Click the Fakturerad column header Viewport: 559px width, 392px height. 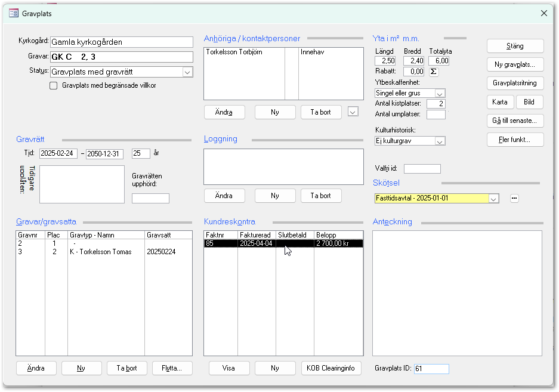tap(257, 235)
